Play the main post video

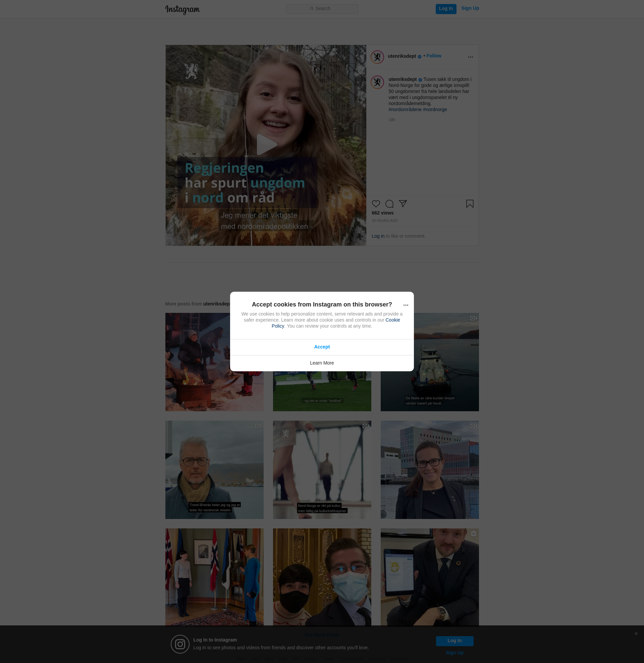[266, 145]
